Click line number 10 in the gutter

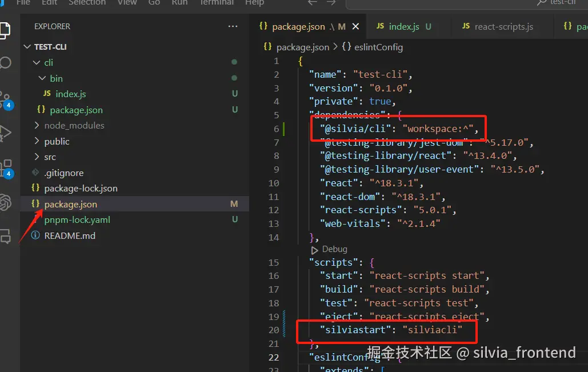tap(274, 183)
